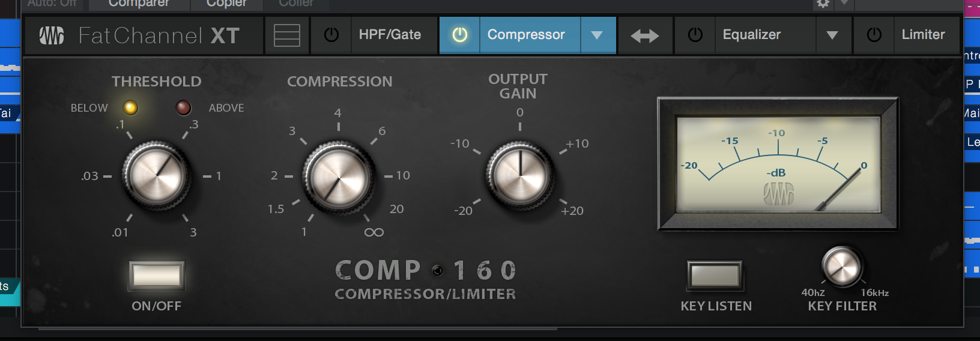Click the COMP 160 label text
Screen dimensions: 980x341
[426, 270]
